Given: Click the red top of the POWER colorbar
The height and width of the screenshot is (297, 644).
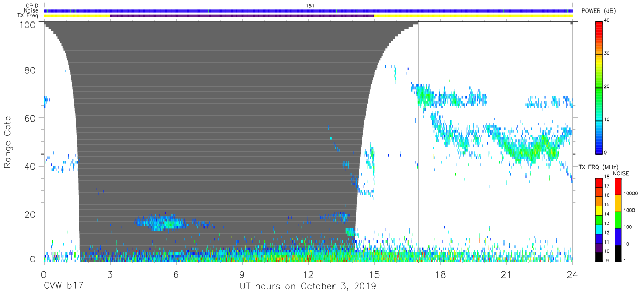Looking at the screenshot, I should (599, 29).
